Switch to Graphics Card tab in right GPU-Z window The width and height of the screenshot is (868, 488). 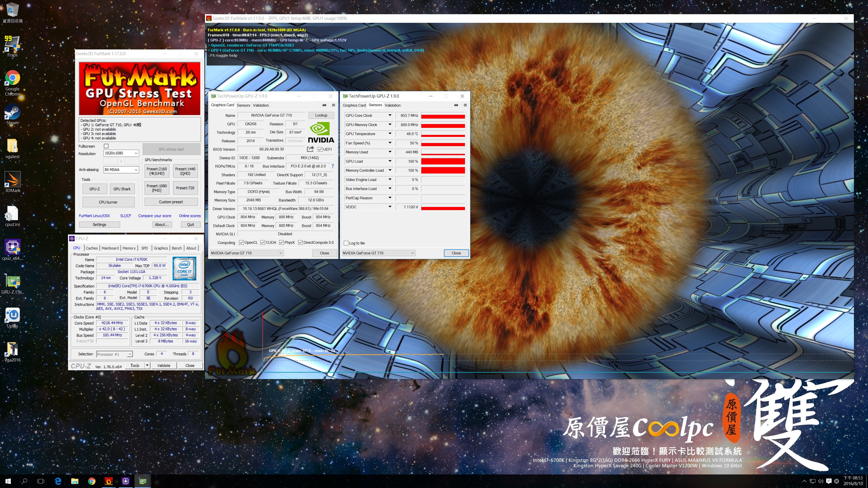(x=354, y=106)
